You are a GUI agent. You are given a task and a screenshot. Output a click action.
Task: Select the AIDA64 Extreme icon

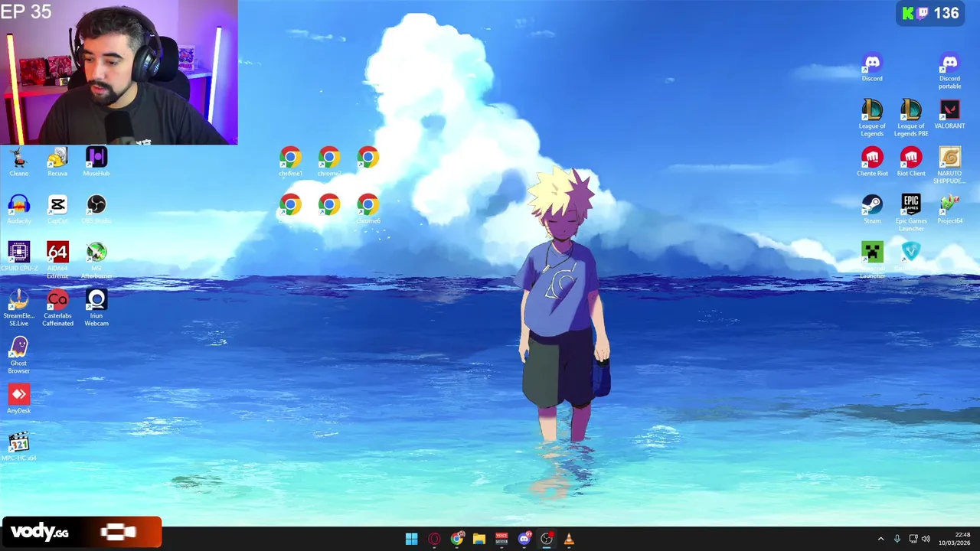coord(57,260)
